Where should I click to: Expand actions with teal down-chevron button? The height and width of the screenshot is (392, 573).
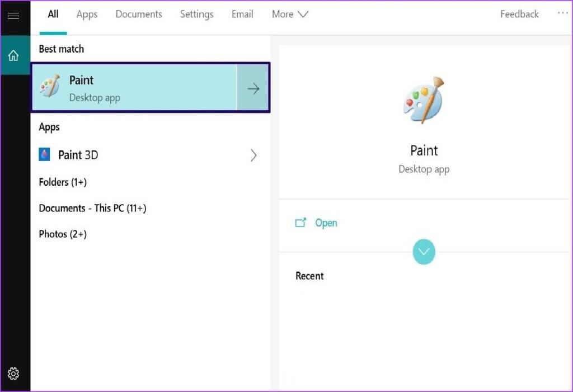[424, 252]
